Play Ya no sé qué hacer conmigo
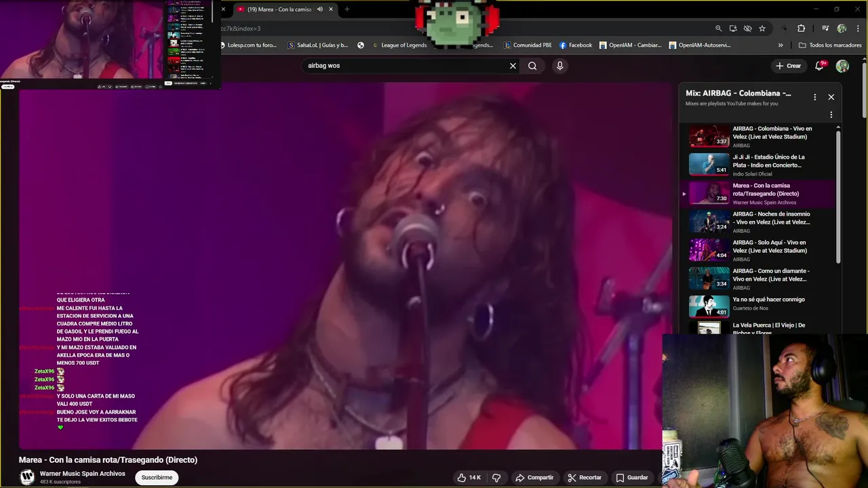 point(757,306)
